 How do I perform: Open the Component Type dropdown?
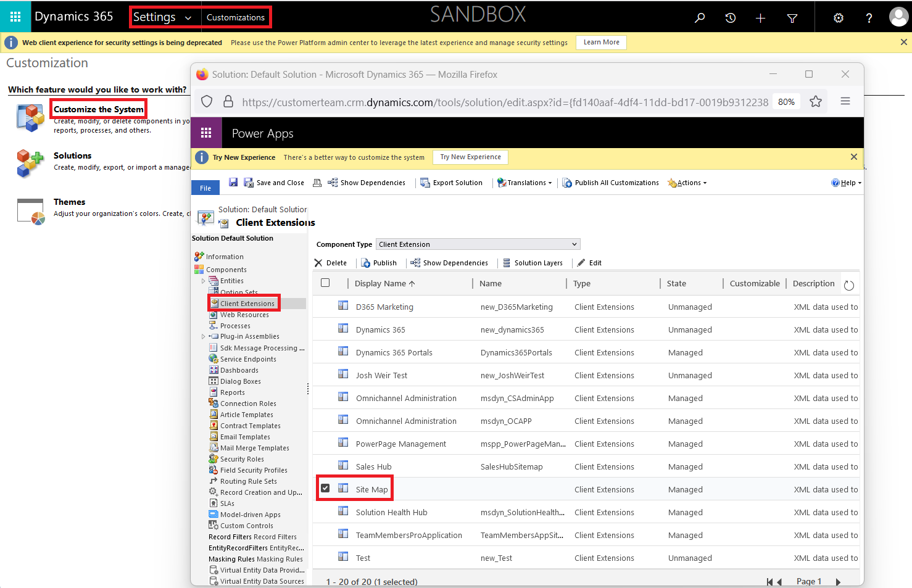(478, 244)
